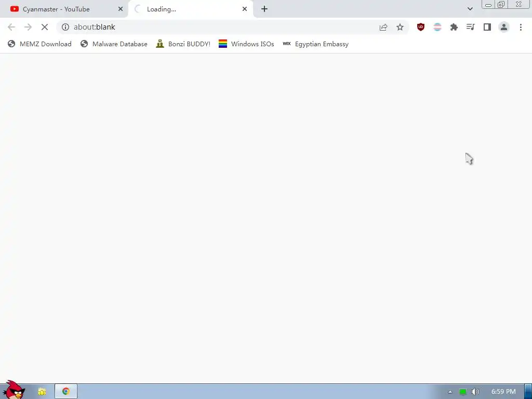Open the Angry Bird Start button
The height and width of the screenshot is (399, 532).
(x=14, y=391)
